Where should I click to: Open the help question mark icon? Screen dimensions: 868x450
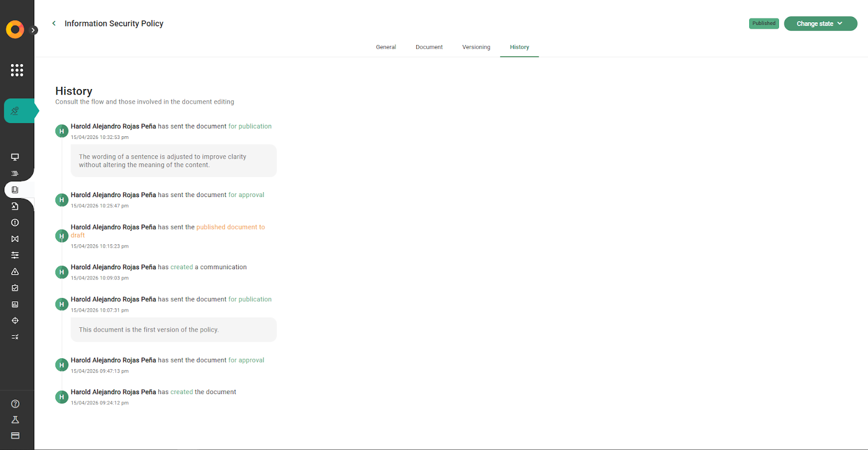point(15,404)
